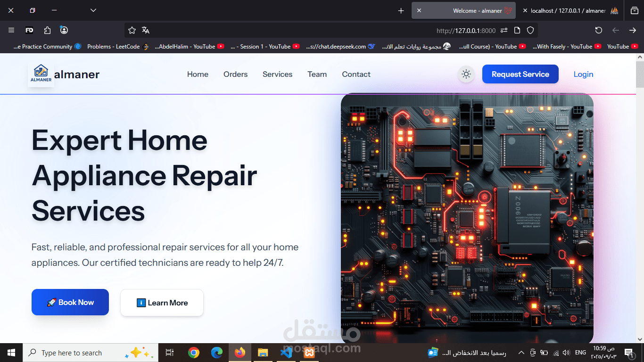The height and width of the screenshot is (362, 644).
Task: Close the Welcome - almaner tab
Action: tap(419, 10)
